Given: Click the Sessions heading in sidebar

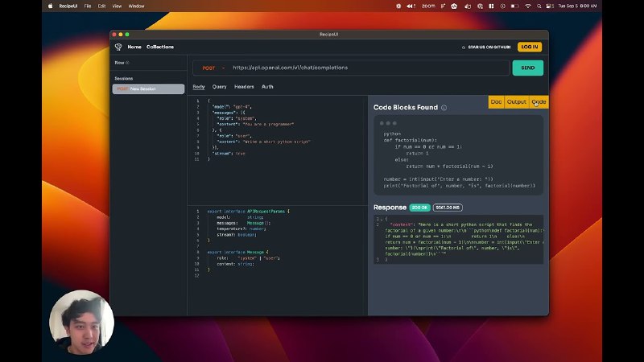Looking at the screenshot, I should pyautogui.click(x=124, y=78).
